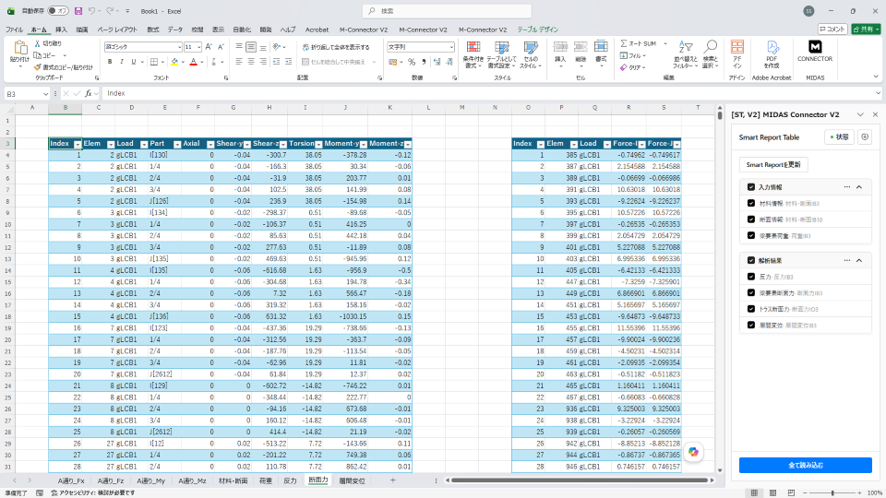Uncheck 反力 in the 解析結果 list
The image size is (886, 498).
coord(751,277)
